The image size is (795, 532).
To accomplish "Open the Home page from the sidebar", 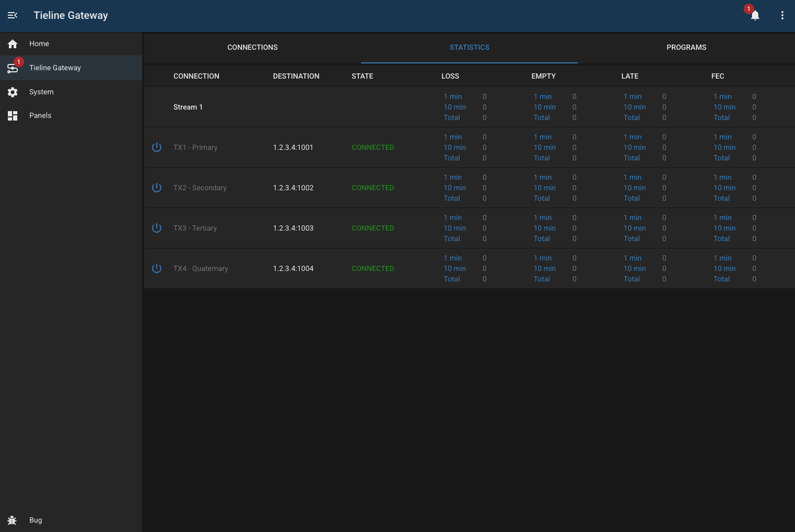I will [x=39, y=44].
